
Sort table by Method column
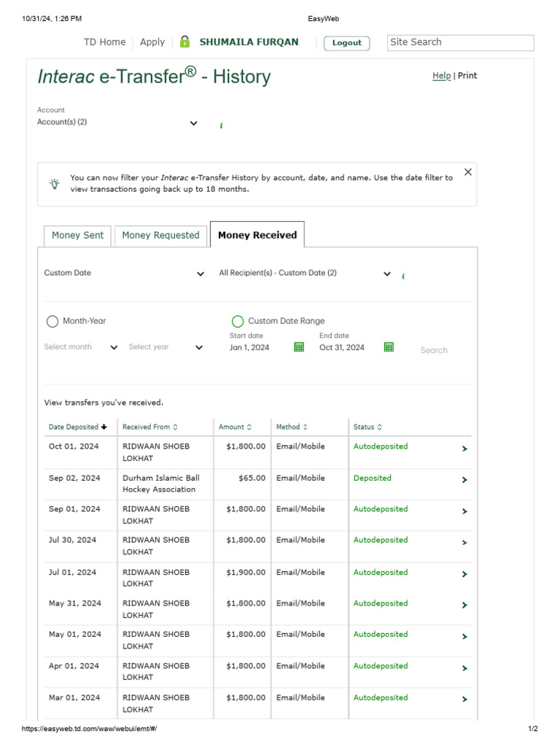(292, 427)
